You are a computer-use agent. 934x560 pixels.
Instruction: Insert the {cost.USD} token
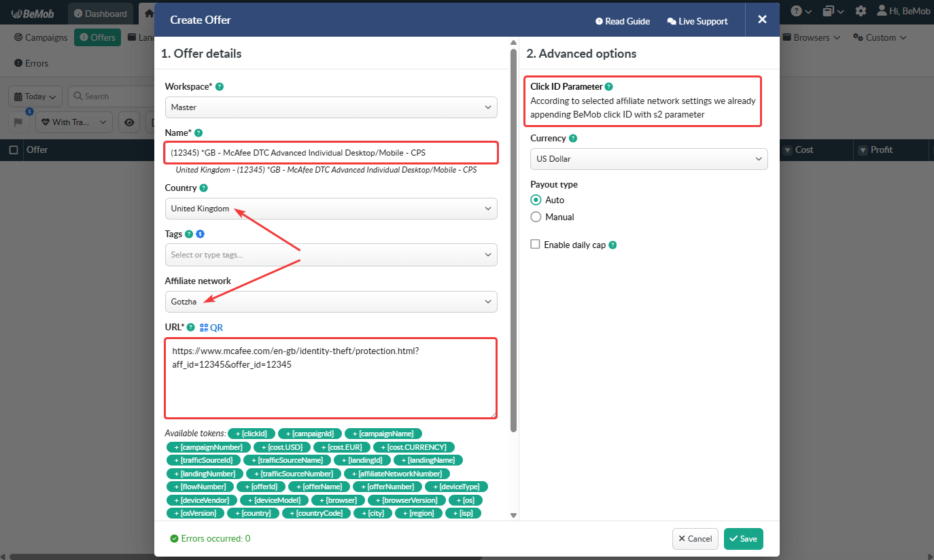[x=282, y=447]
